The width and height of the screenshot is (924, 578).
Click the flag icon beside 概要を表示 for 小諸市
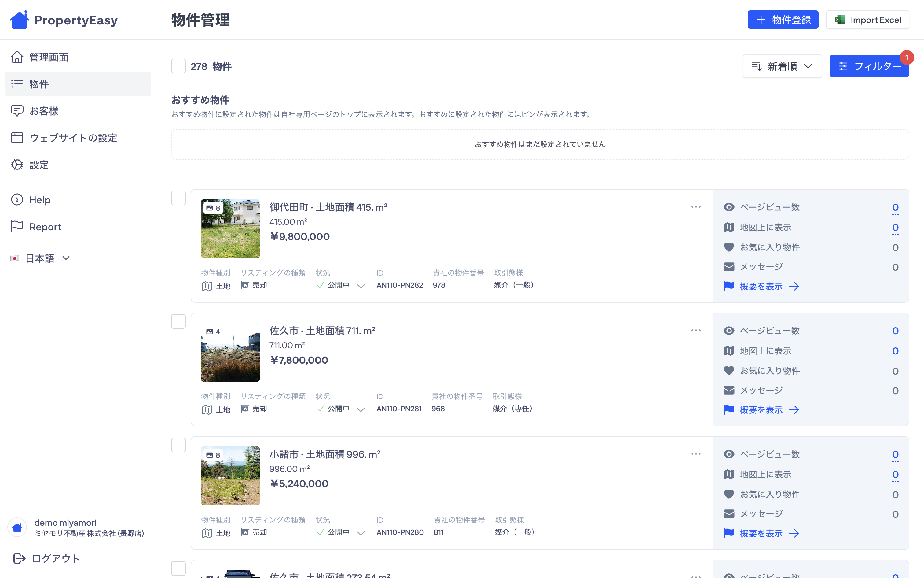pyautogui.click(x=729, y=533)
